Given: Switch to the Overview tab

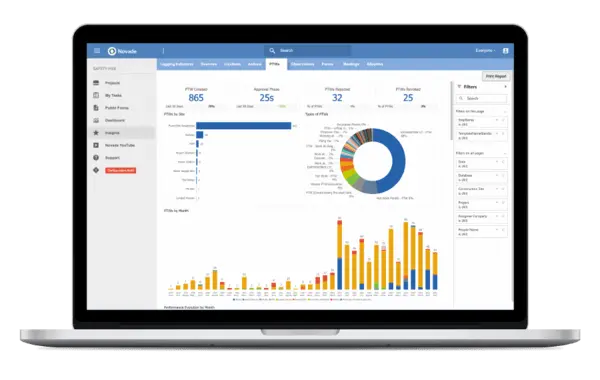Looking at the screenshot, I should pos(209,64).
